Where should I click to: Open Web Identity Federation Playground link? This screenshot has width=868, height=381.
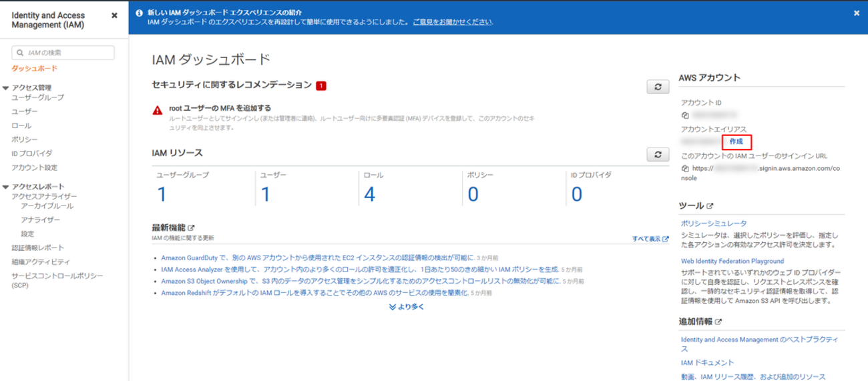click(732, 261)
